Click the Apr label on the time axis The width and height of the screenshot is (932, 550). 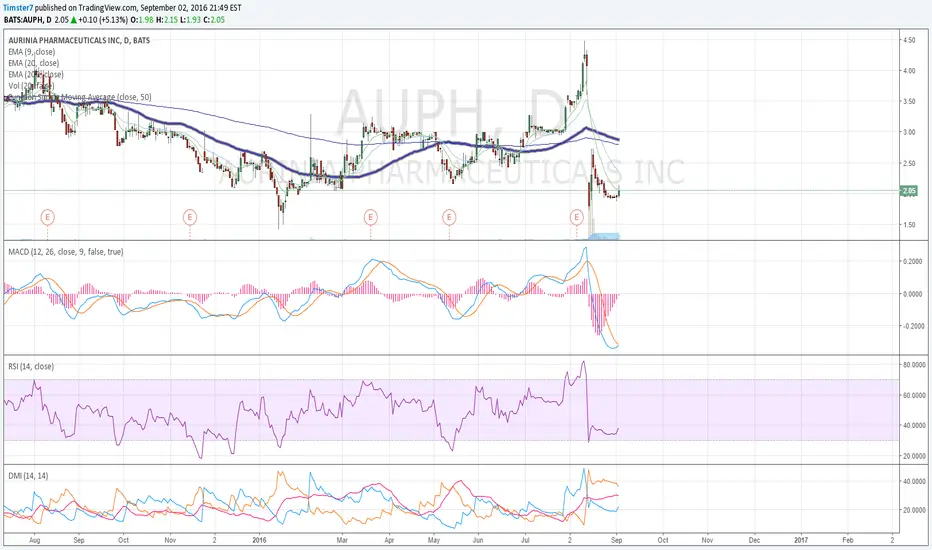389,540
